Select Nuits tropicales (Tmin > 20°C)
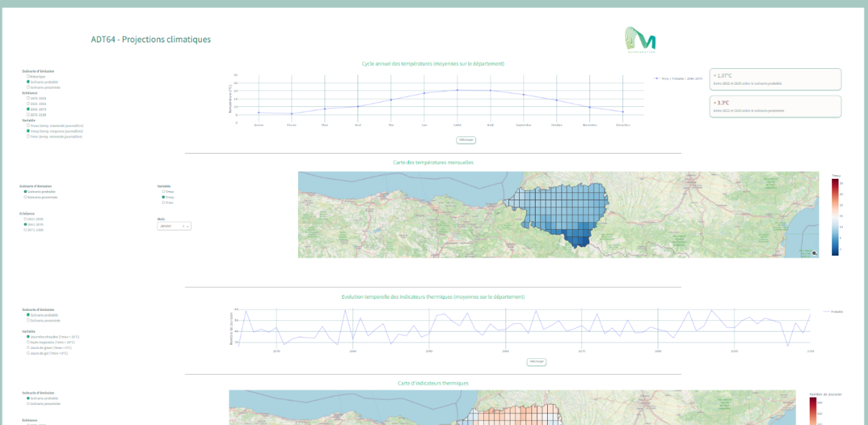Viewport: 868px width, 425px height. 28,342
